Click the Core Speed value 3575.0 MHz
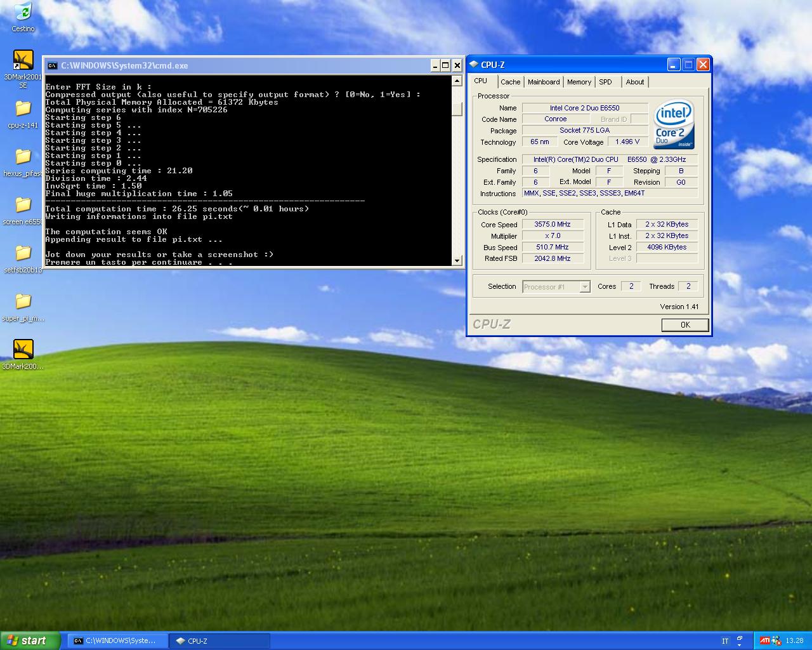 (x=553, y=224)
